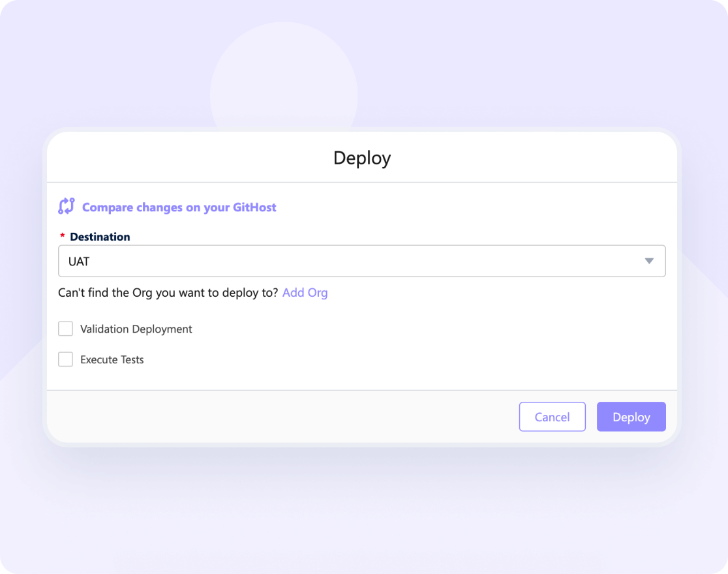Click the UAT text in the destination field
The width and height of the screenshot is (728, 574).
click(x=78, y=260)
